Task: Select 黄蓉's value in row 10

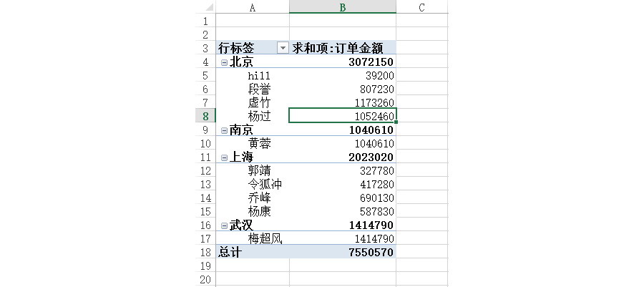Action: pyautogui.click(x=343, y=144)
